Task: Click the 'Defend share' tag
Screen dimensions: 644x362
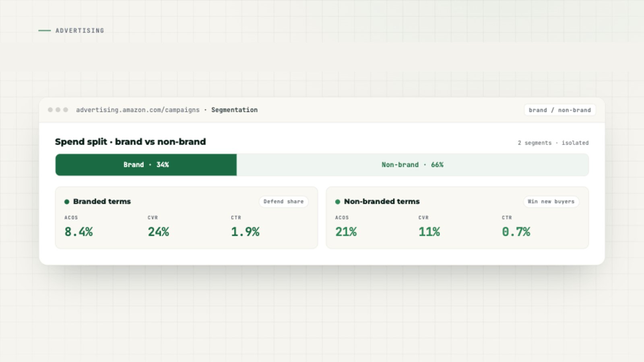Action: (x=283, y=202)
